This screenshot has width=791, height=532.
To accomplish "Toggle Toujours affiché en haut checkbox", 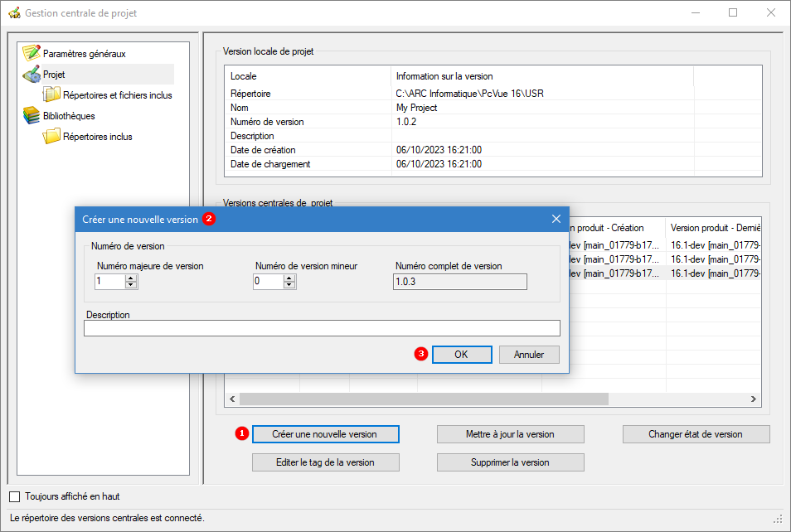I will coord(15,496).
